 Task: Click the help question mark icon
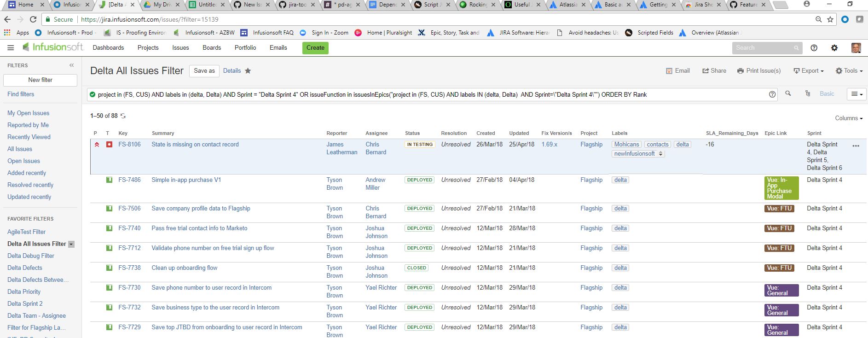click(814, 48)
